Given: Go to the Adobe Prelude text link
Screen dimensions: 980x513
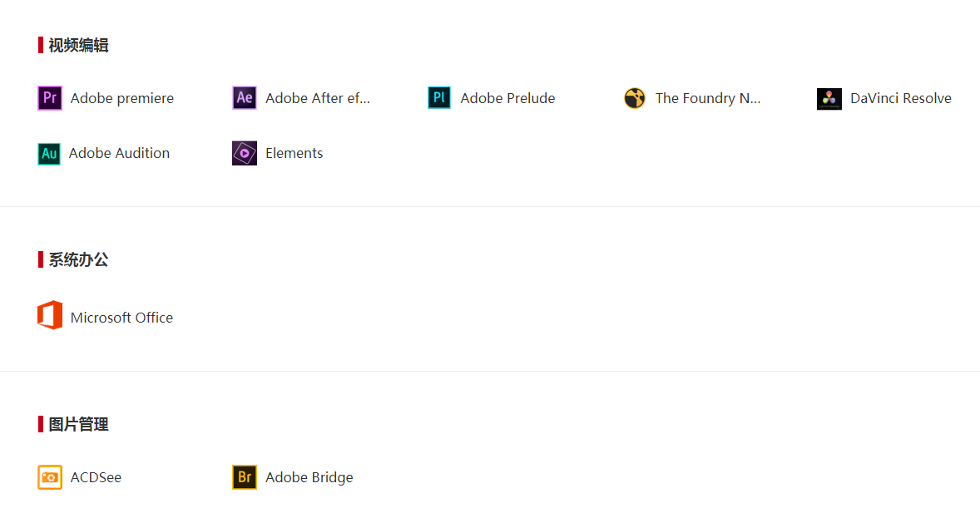Looking at the screenshot, I should pyautogui.click(x=507, y=98).
